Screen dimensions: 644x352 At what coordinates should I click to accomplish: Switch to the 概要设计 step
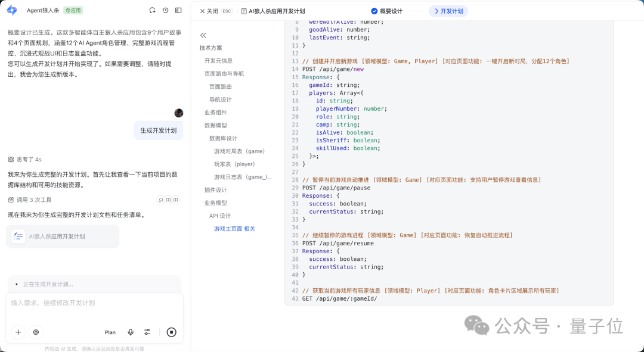[x=387, y=11]
